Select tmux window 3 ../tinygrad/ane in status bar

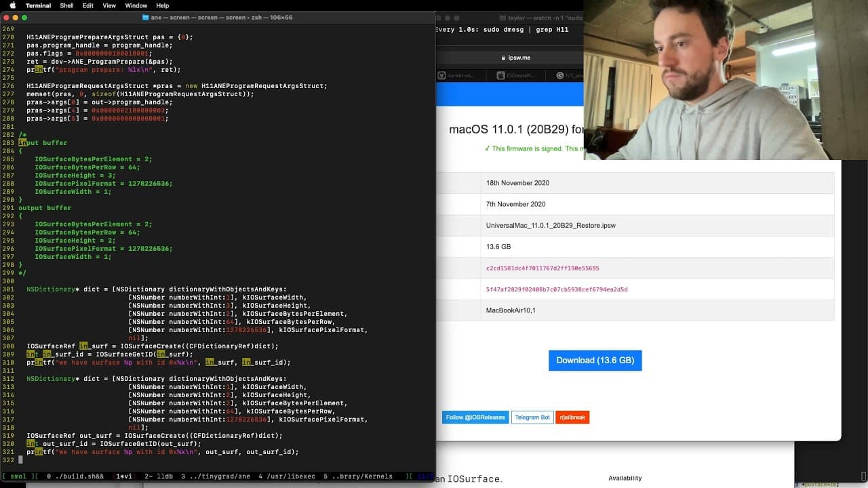point(216,476)
